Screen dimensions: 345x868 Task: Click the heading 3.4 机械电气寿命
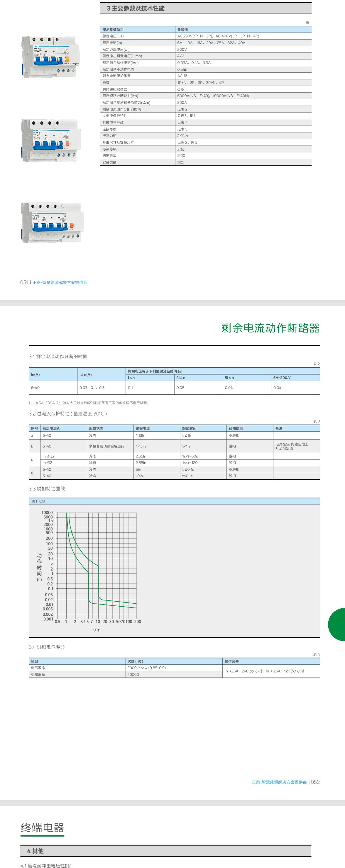point(47,647)
